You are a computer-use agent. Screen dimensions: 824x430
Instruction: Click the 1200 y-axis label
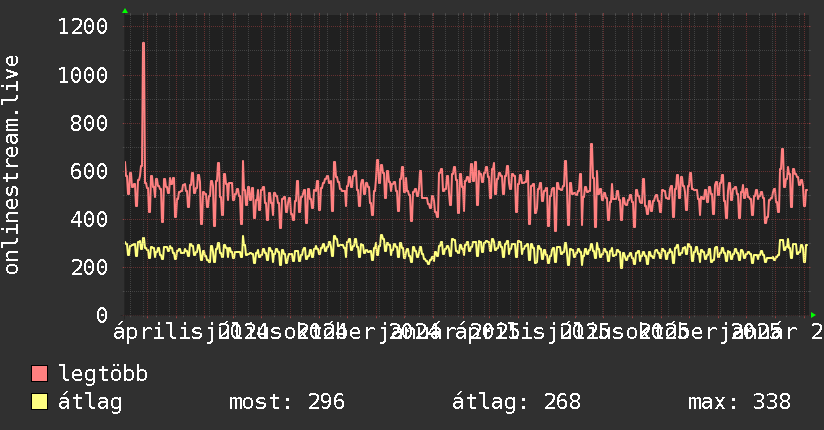tap(83, 26)
